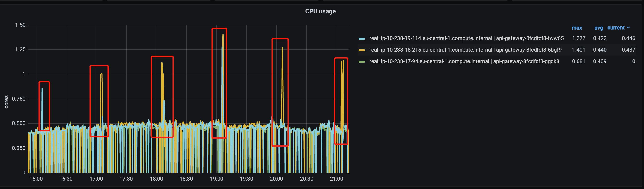The image size is (644, 189).
Task: Click the 17:00 time axis label
Action: click(96, 179)
